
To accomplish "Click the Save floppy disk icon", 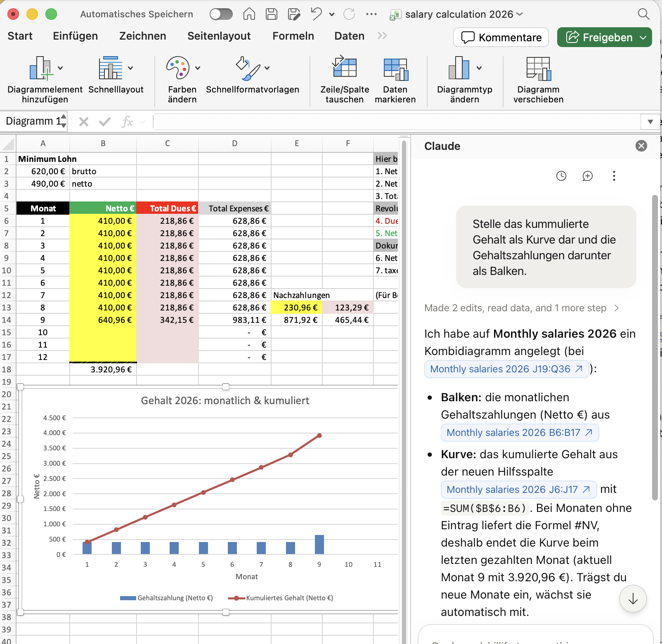I will 271,14.
